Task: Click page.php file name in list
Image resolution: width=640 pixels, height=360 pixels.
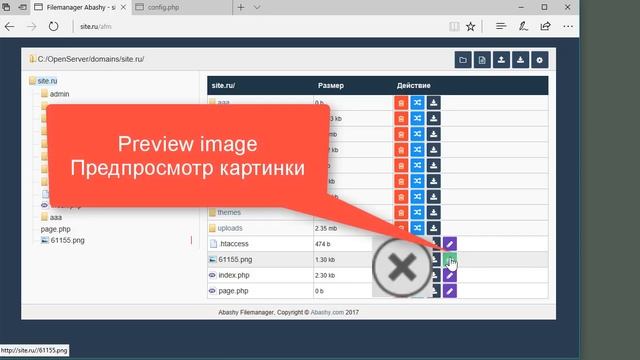Action: 233,291
